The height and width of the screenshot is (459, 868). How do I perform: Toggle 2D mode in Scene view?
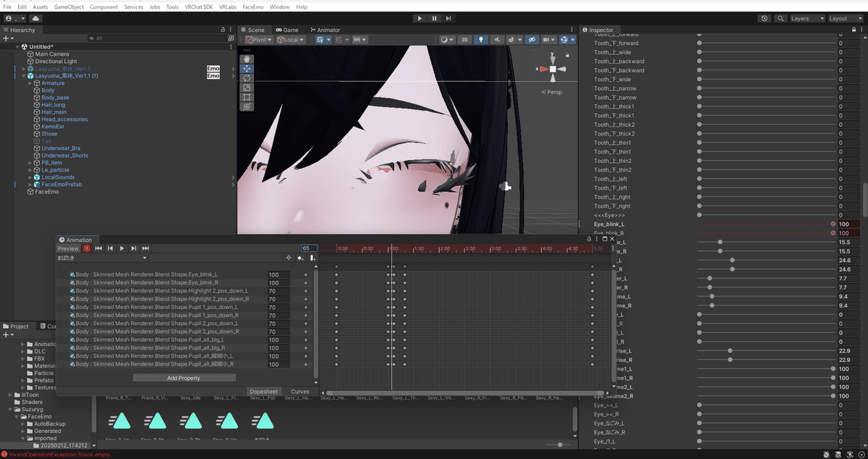pos(465,40)
